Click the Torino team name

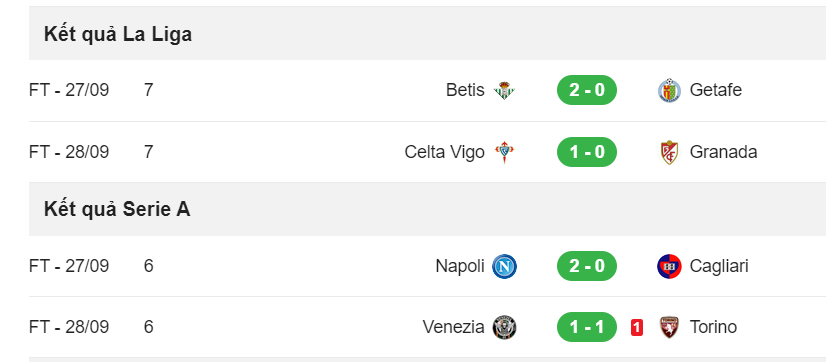coord(713,327)
